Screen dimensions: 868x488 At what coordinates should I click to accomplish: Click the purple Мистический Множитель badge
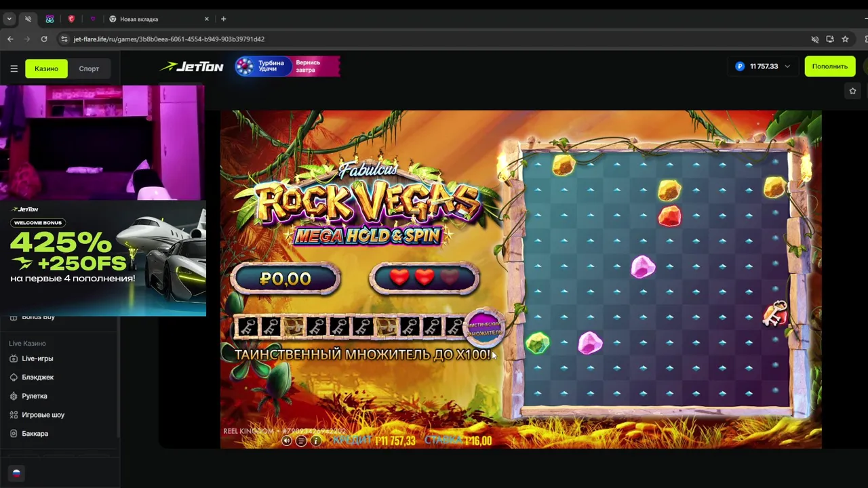click(x=484, y=329)
